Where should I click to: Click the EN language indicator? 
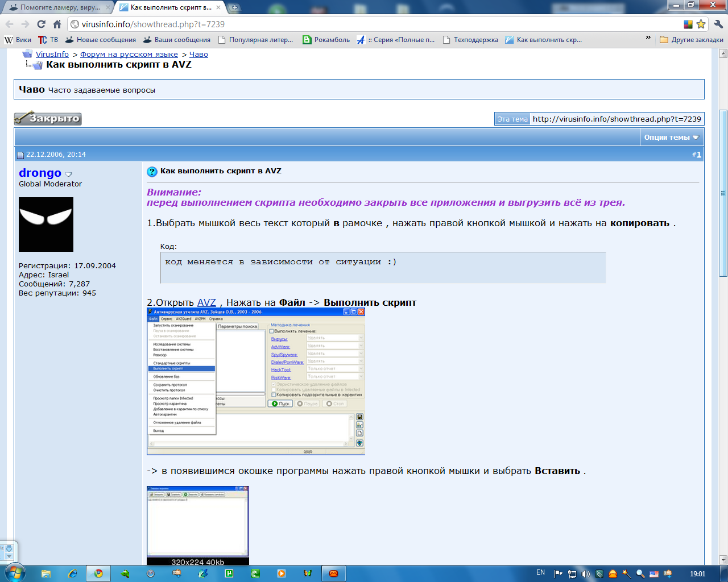[x=540, y=573]
